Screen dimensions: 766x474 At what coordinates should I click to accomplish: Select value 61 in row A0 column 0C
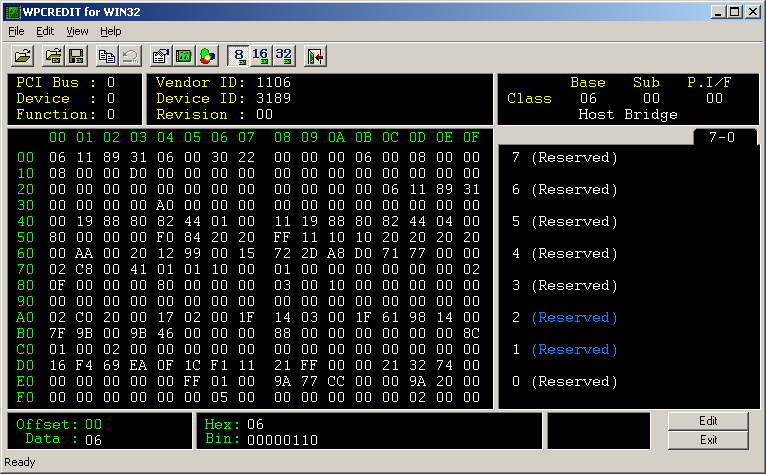[x=390, y=317]
